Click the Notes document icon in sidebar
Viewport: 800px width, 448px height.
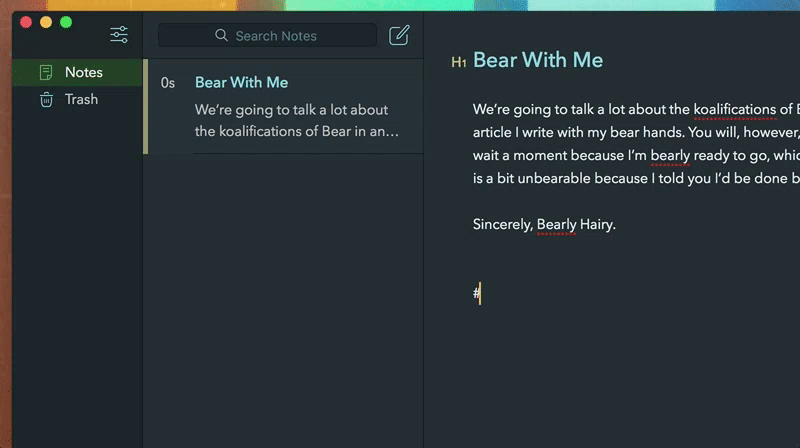(46, 72)
